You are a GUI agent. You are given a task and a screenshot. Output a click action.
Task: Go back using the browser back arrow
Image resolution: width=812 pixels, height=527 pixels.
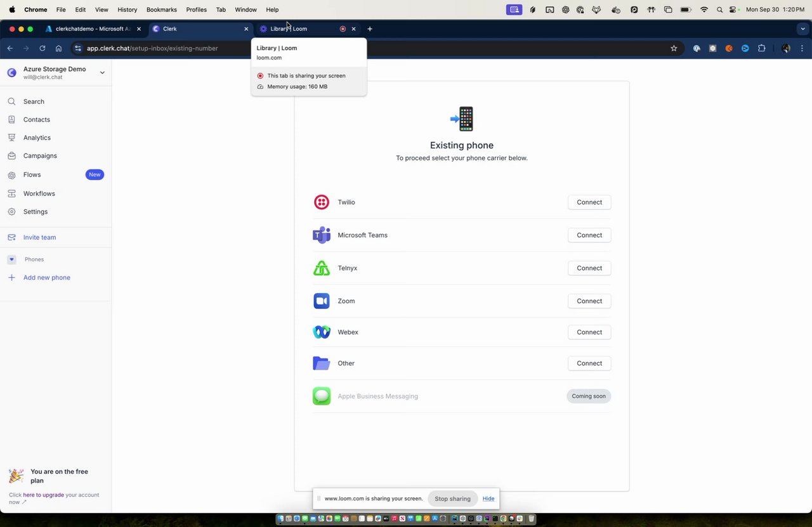pos(10,48)
